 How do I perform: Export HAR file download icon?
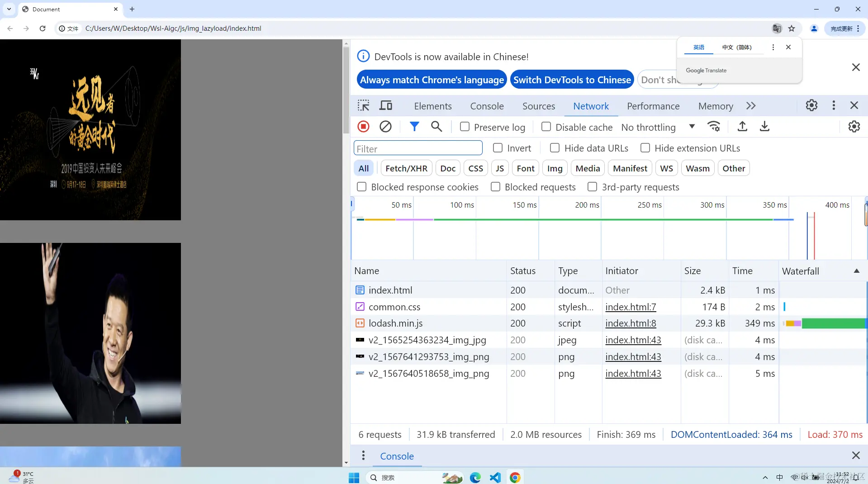(764, 127)
